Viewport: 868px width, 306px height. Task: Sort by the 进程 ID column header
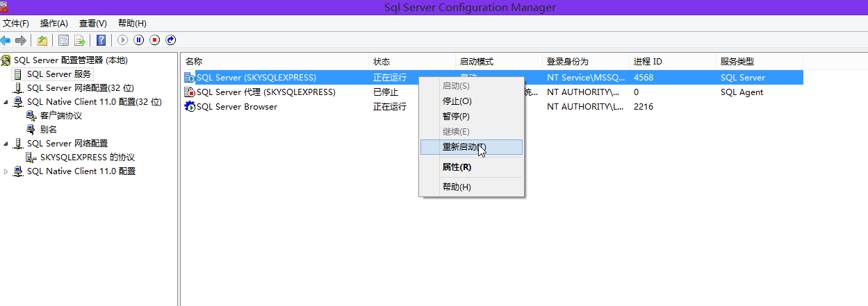[x=673, y=62]
